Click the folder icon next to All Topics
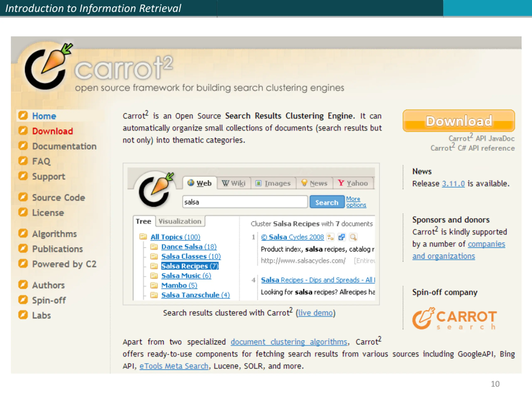 tap(143, 237)
